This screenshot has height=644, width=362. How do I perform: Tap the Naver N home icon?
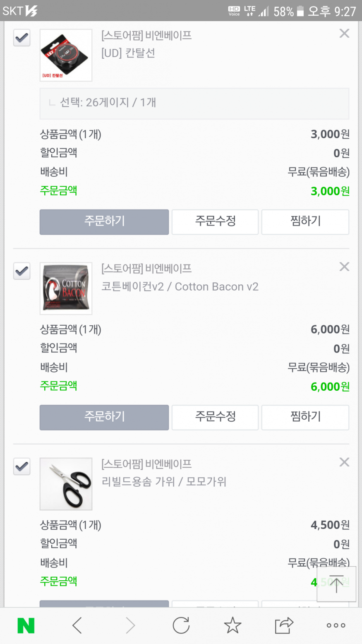point(26,626)
